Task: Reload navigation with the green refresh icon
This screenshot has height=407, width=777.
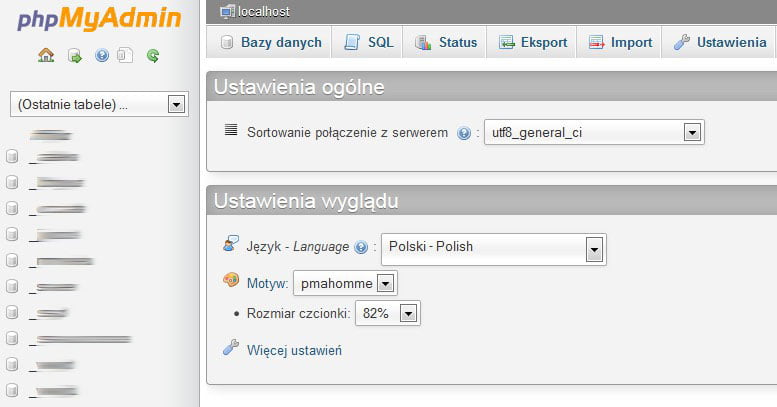Action: (x=153, y=56)
